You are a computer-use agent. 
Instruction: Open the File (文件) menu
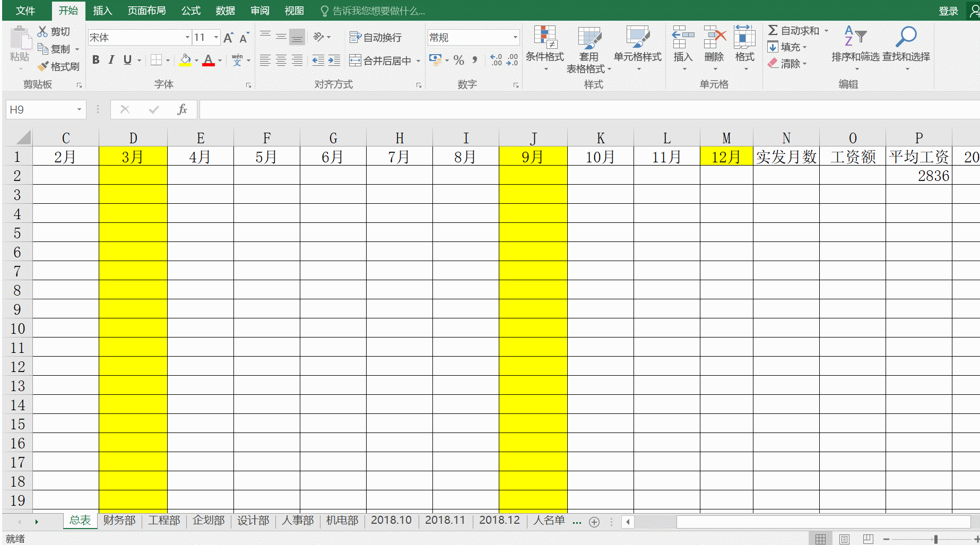click(x=25, y=11)
